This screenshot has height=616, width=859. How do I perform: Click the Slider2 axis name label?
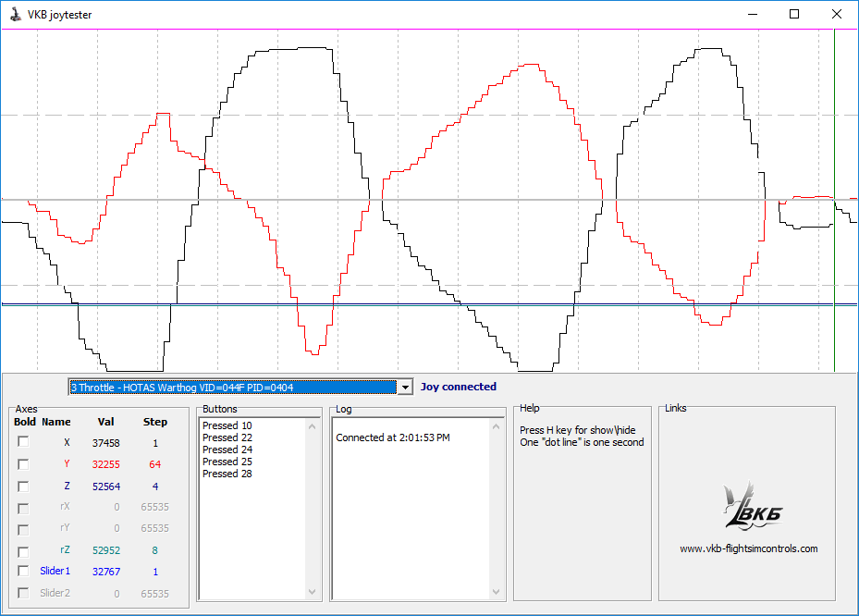click(x=55, y=593)
